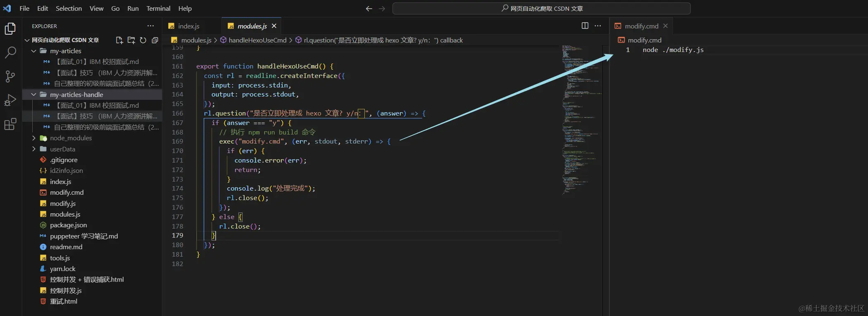The width and height of the screenshot is (868, 316).
Task: Open the Run menu
Action: pyautogui.click(x=133, y=8)
